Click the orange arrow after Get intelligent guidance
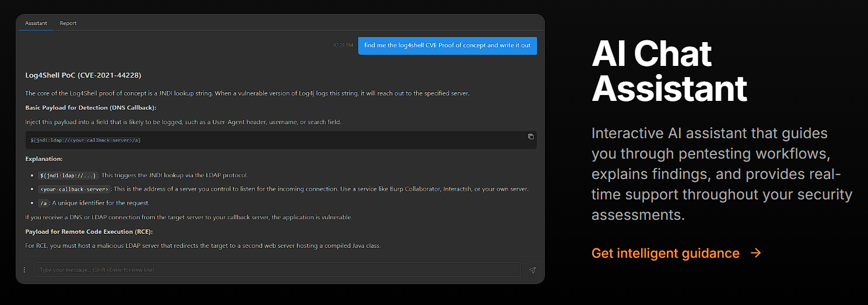This screenshot has width=868, height=305. coord(755,253)
